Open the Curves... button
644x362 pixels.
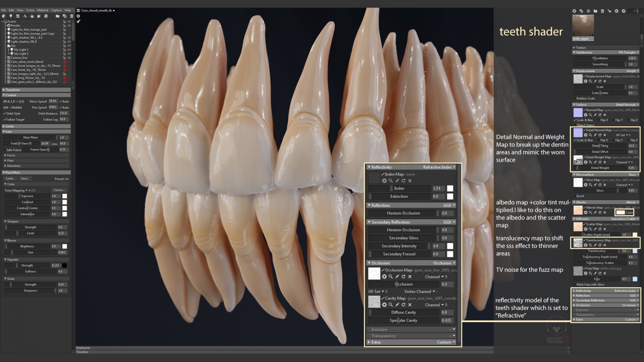click(x=59, y=190)
